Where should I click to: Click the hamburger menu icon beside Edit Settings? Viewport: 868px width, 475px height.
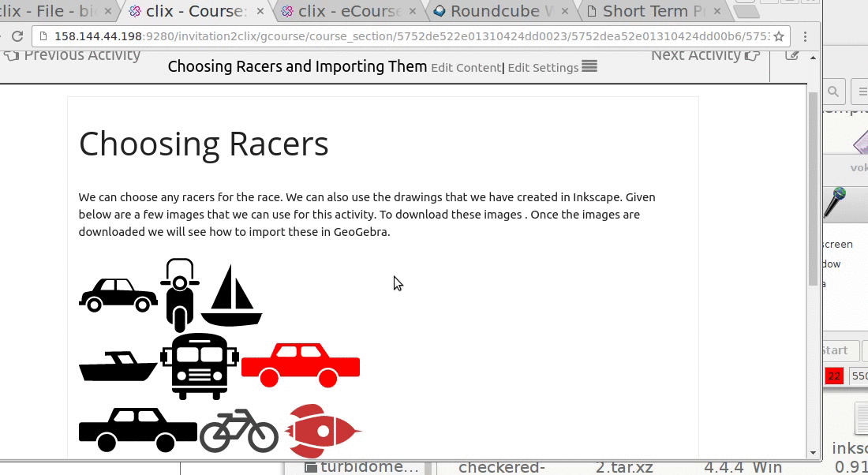[x=589, y=66]
